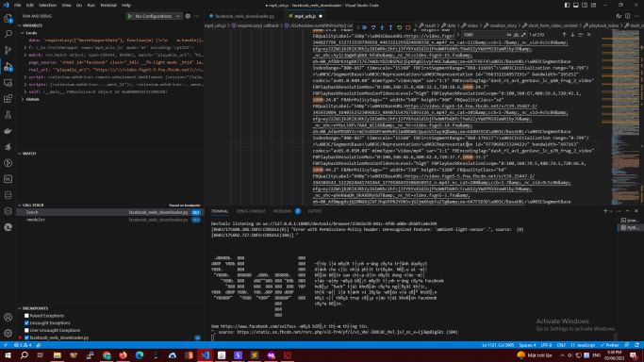
Task: Open the File menu
Action: click(18, 5)
